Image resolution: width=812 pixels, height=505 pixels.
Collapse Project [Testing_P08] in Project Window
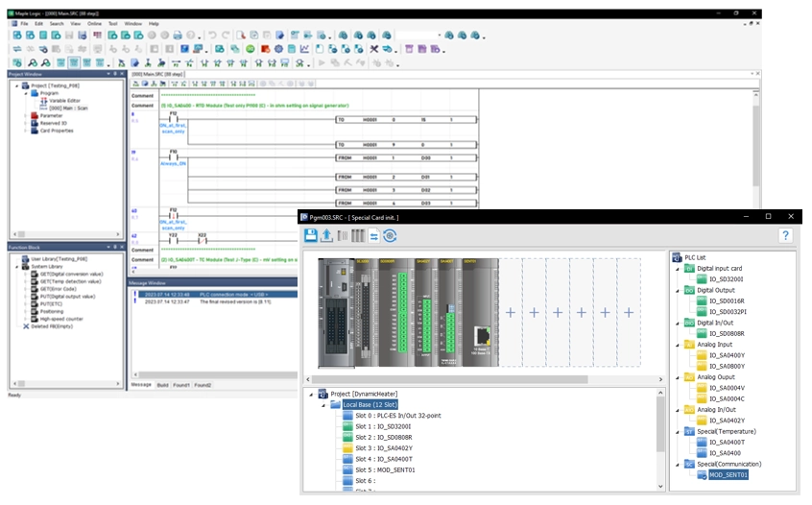point(17,86)
